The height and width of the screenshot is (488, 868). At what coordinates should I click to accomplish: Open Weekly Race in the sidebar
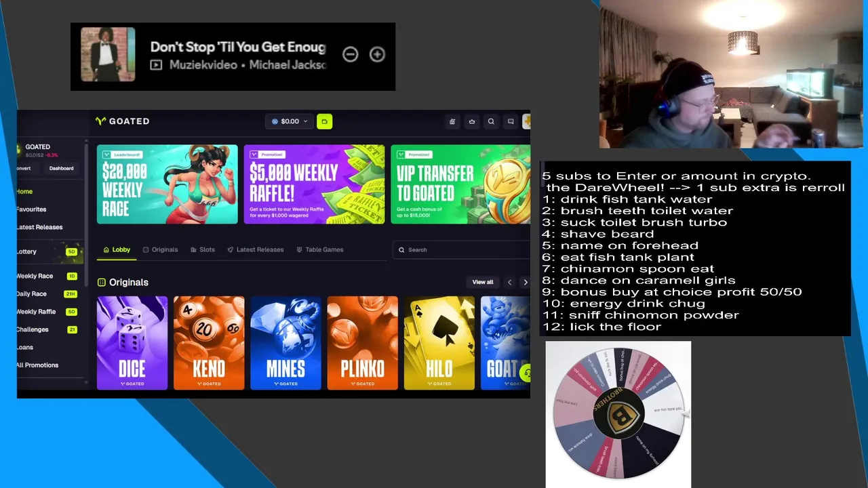pyautogui.click(x=35, y=276)
